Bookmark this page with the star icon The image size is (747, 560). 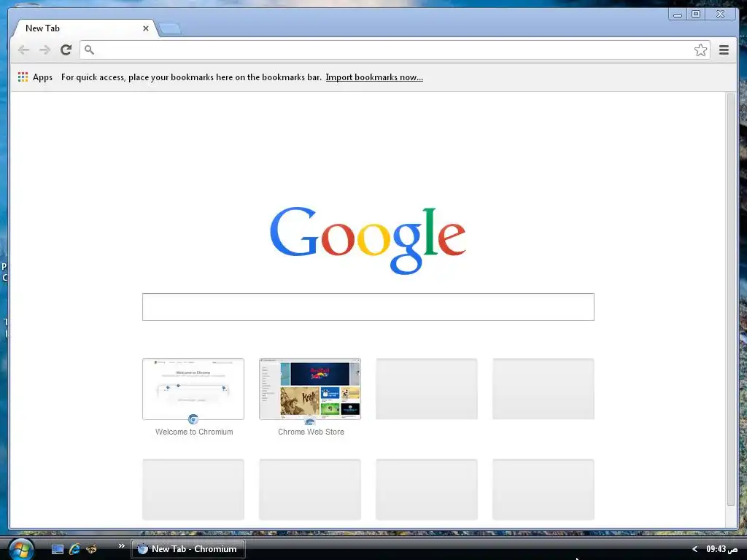[700, 50]
